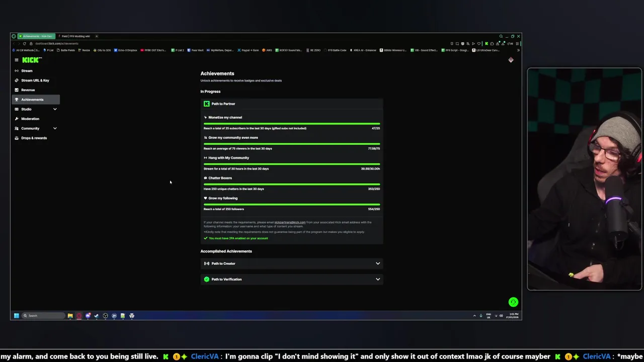Click 'Grow my community even more' label
644x362 pixels.
click(233, 138)
